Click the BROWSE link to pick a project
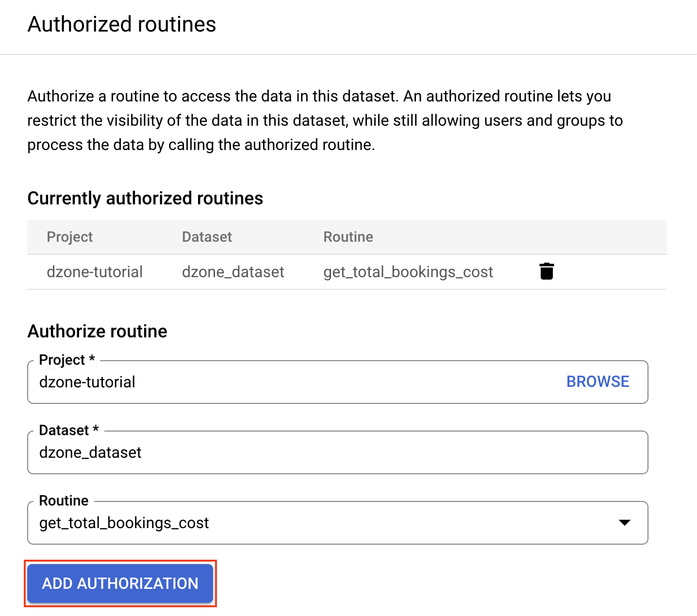Viewport: 697px width, 616px height. (x=597, y=382)
